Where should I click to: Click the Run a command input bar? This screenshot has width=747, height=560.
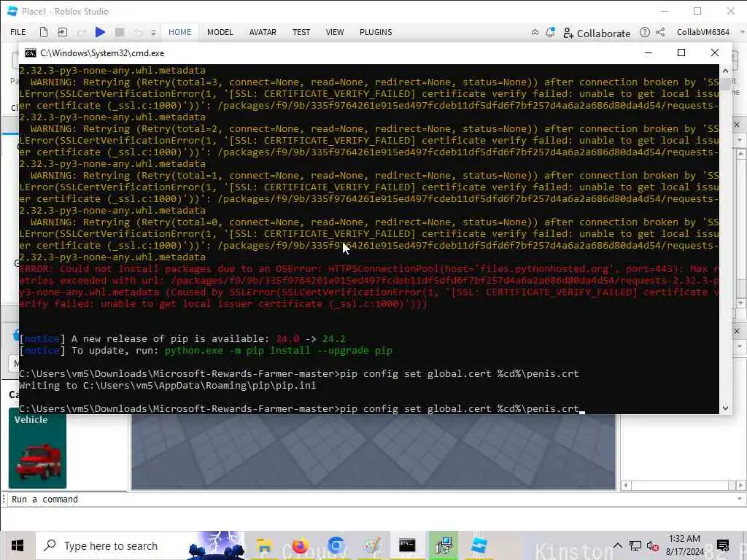click(x=371, y=499)
